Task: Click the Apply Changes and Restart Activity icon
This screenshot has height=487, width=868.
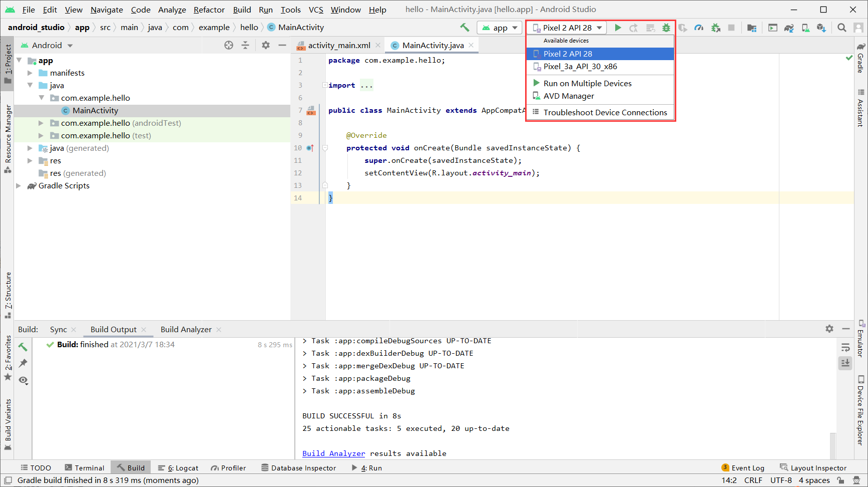Action: click(634, 28)
